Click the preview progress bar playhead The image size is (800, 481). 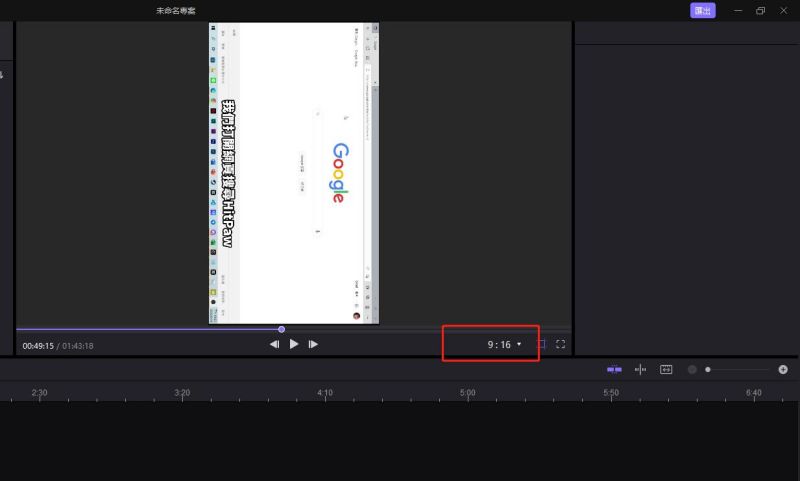[282, 330]
